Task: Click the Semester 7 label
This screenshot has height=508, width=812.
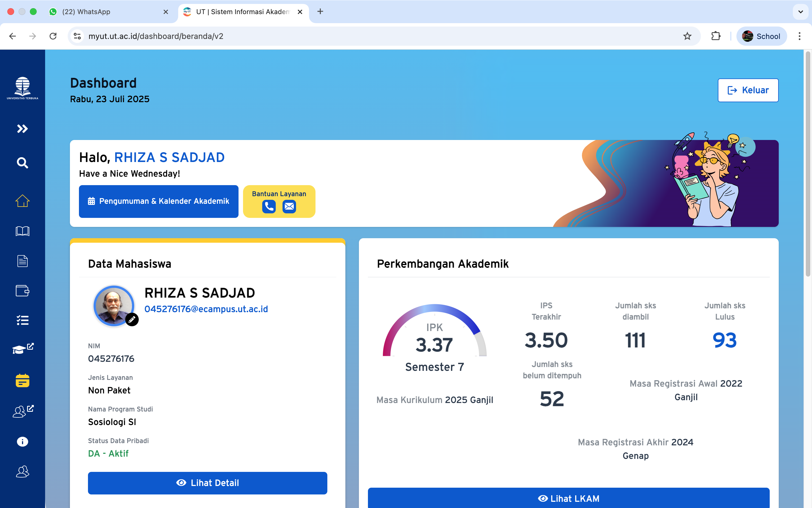Action: (434, 367)
